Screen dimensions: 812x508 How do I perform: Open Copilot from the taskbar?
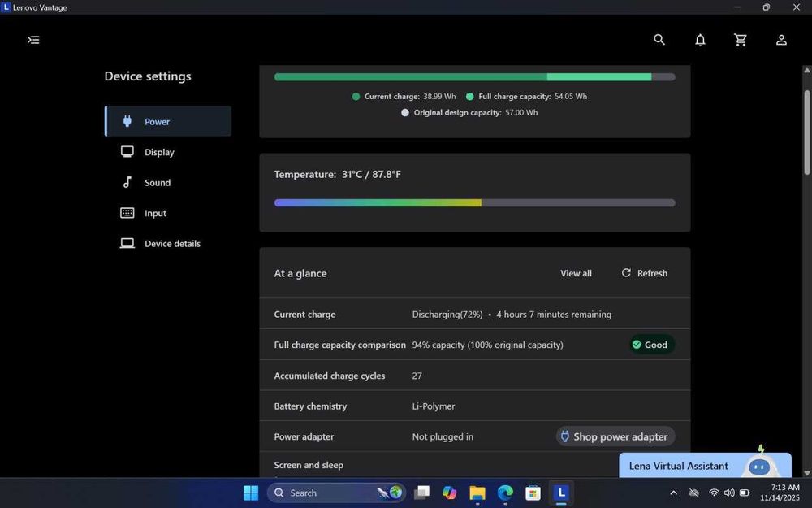click(450, 493)
